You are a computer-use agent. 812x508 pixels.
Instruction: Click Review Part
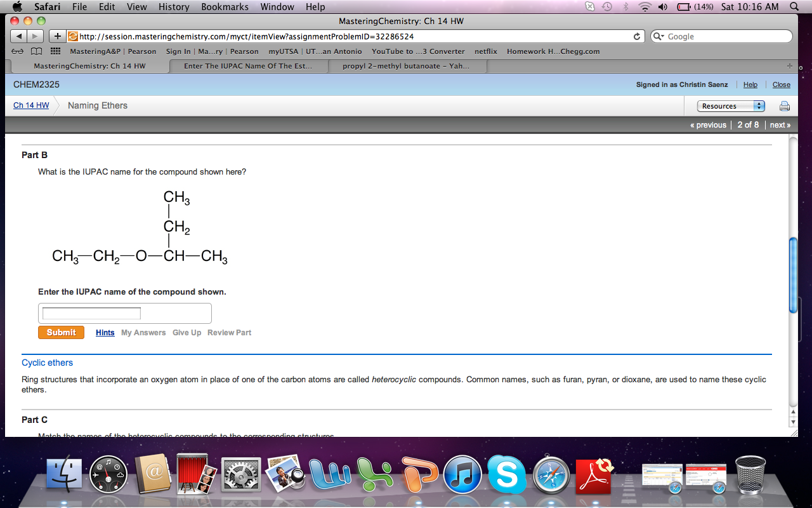229,333
